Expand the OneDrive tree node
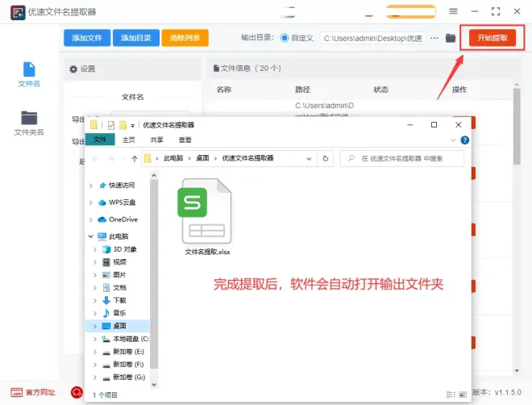This screenshot has height=405, width=532. coord(90,219)
